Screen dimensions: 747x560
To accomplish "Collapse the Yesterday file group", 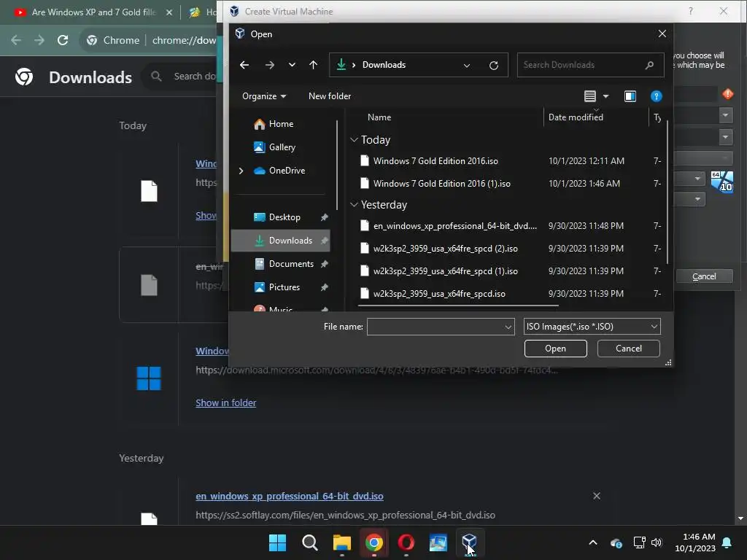I will coord(354,205).
